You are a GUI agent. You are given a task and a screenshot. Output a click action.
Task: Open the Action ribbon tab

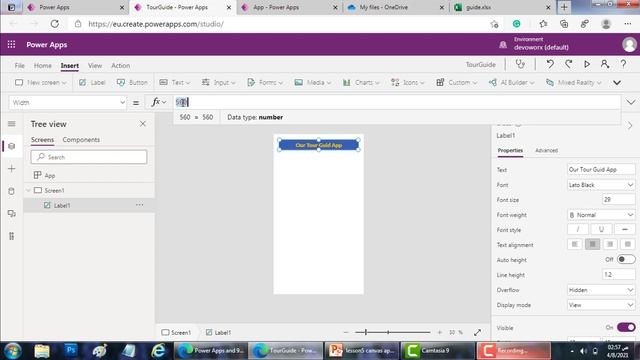(x=120, y=65)
